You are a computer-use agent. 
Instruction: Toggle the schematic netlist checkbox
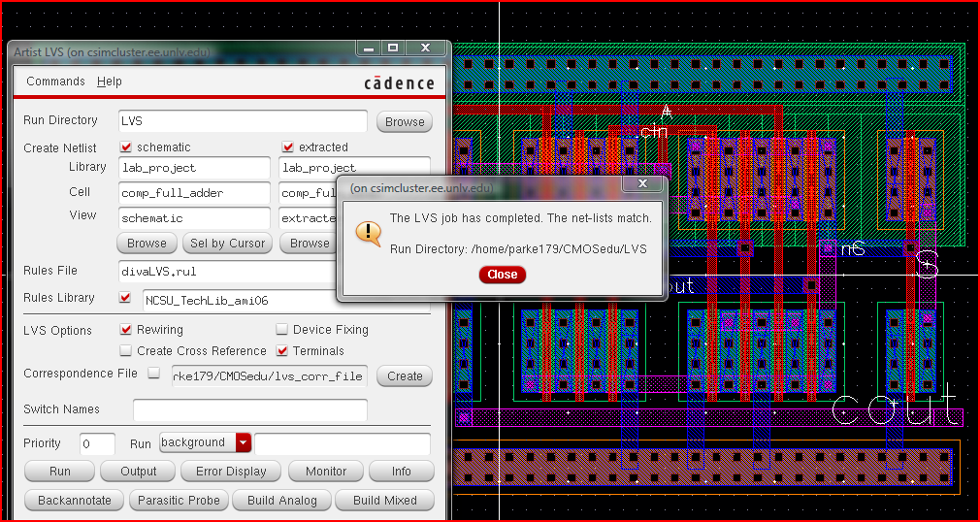pyautogui.click(x=126, y=147)
